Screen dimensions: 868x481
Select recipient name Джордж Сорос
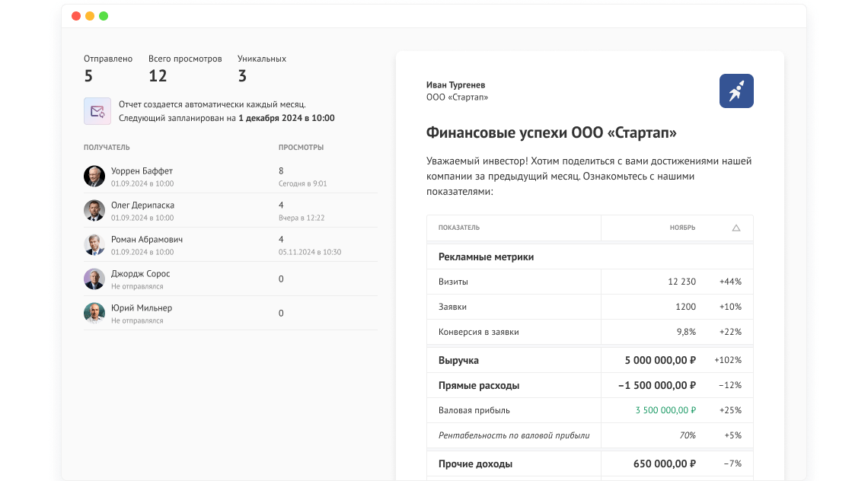[x=141, y=274]
